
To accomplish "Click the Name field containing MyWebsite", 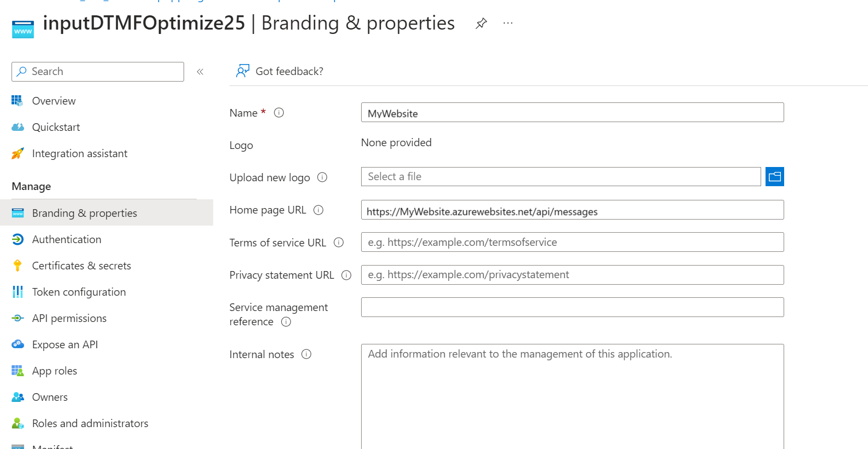I will [572, 112].
